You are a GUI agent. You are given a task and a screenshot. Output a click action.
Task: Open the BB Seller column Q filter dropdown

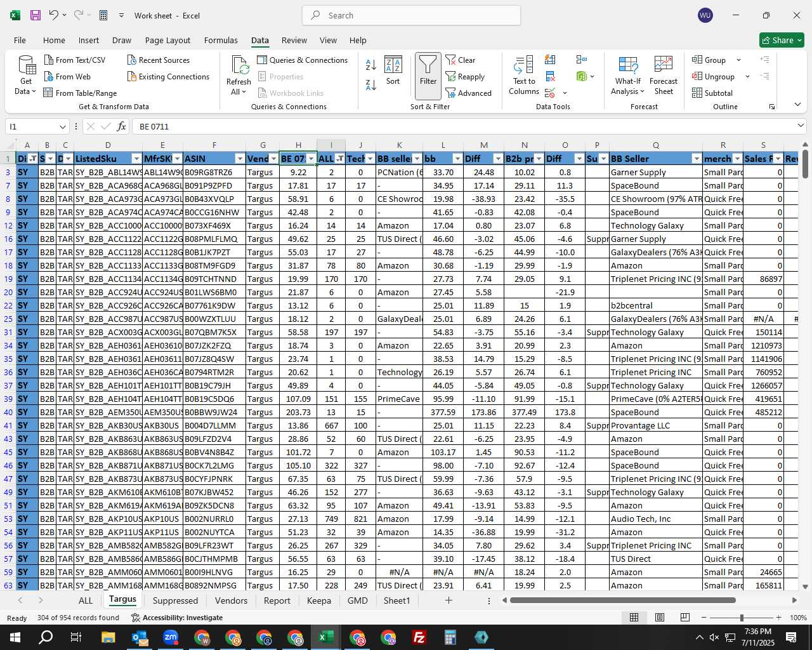pyautogui.click(x=697, y=159)
